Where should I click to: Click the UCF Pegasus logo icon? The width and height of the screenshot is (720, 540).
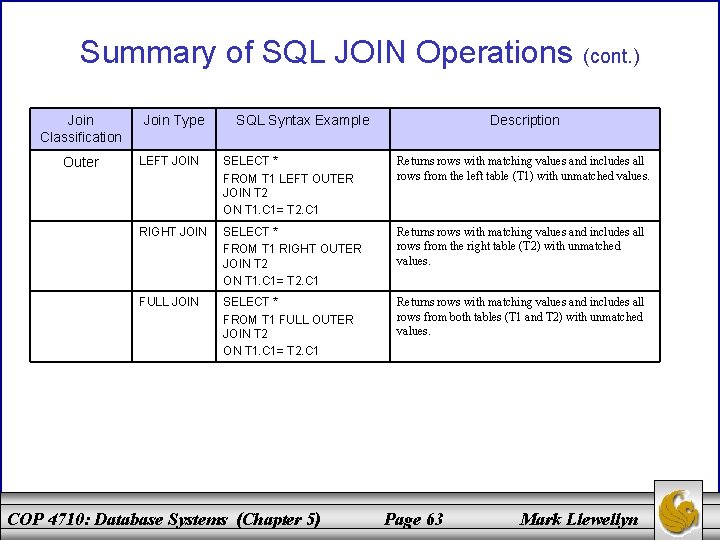(x=678, y=510)
